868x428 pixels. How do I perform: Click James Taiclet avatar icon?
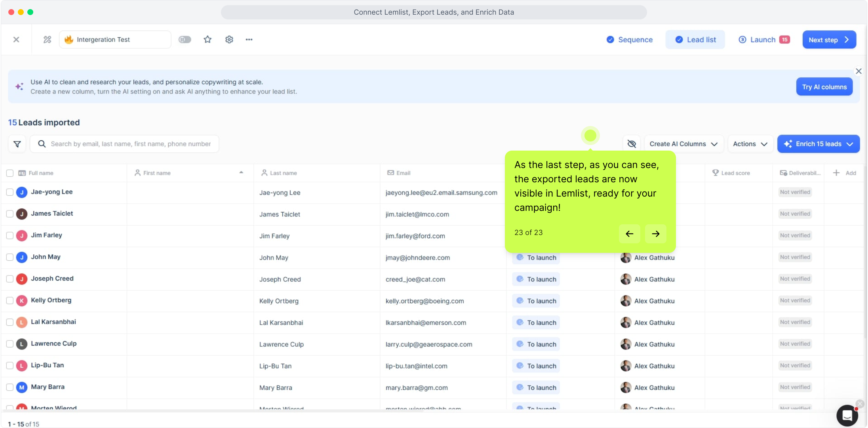click(22, 214)
